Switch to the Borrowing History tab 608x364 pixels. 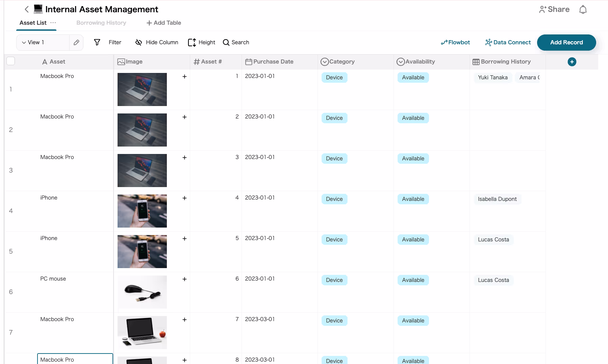(x=101, y=23)
